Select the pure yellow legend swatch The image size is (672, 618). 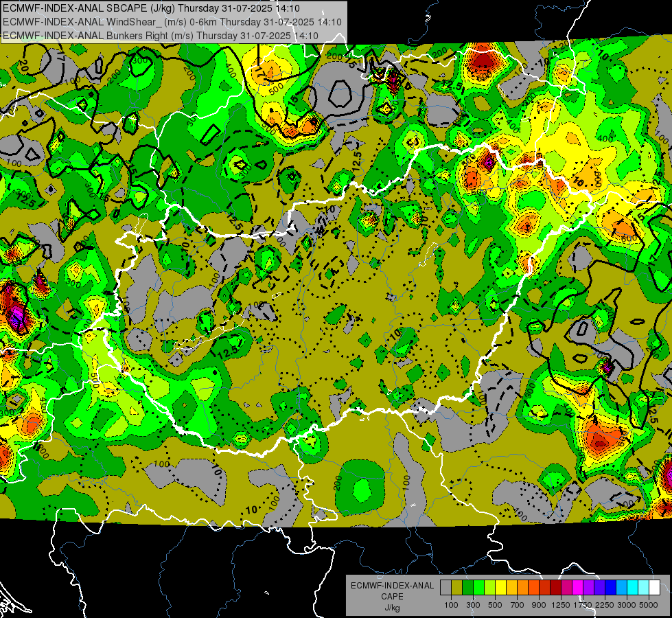tap(500, 587)
